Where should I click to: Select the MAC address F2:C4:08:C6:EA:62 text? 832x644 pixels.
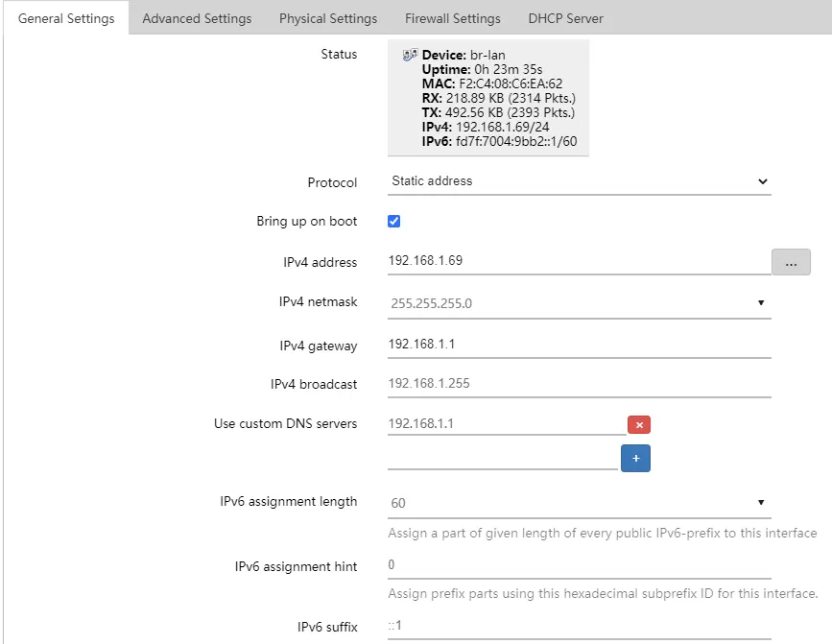click(x=511, y=83)
